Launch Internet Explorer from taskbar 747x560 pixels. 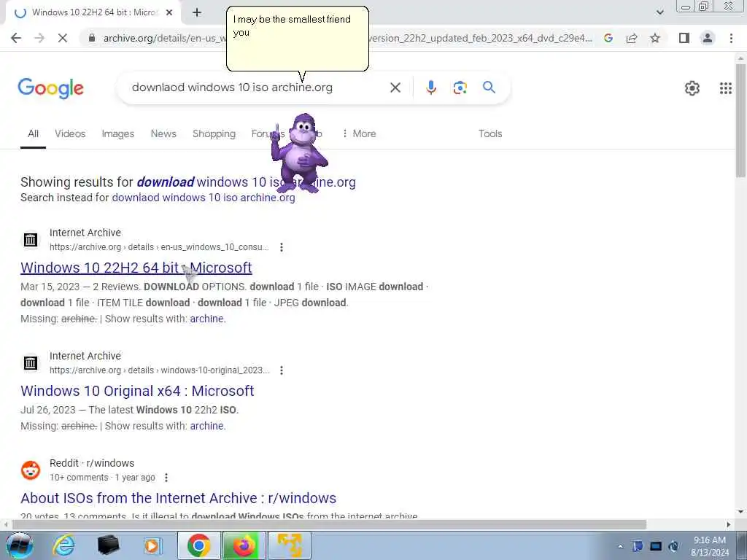[63, 545]
